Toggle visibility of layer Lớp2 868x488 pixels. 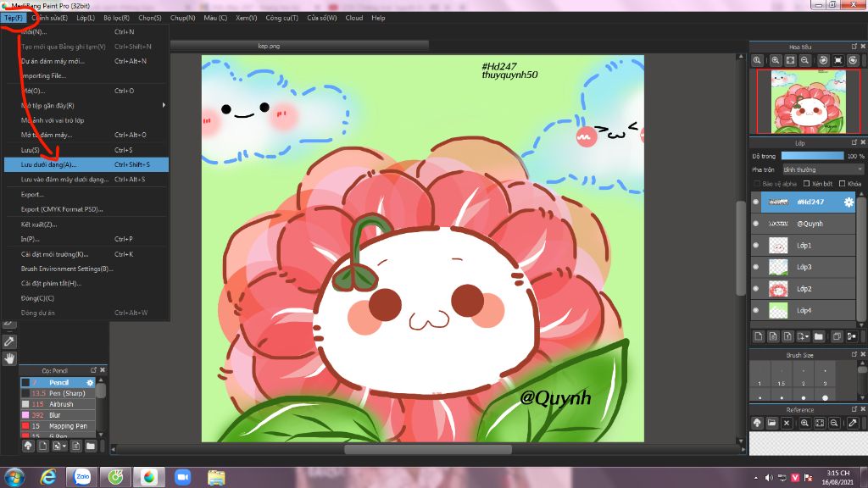755,288
